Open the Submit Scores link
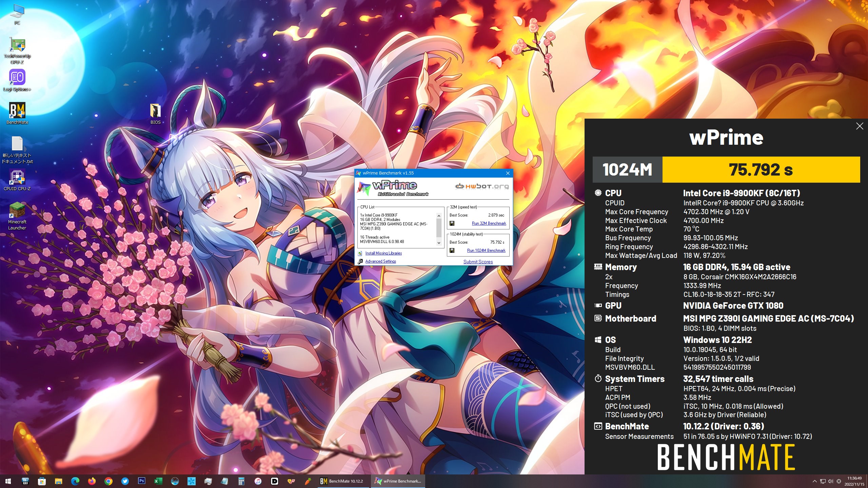 [478, 262]
